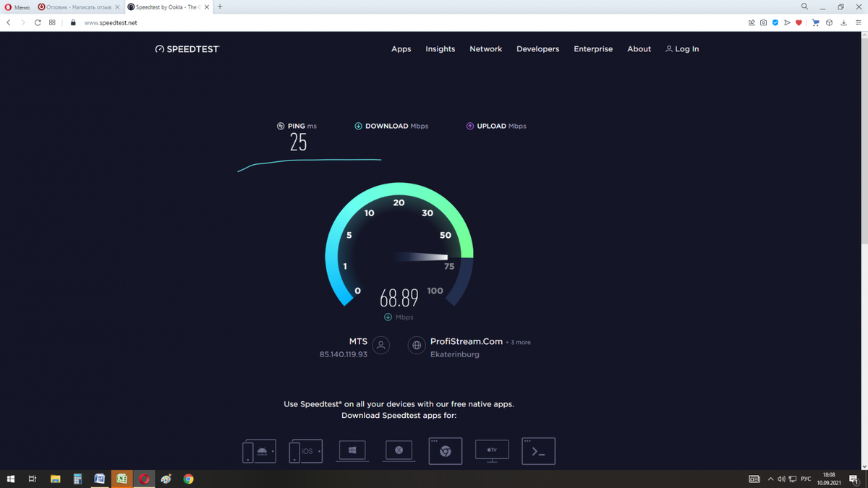Open the Windows notification center
The image size is (868, 488).
coord(854,479)
